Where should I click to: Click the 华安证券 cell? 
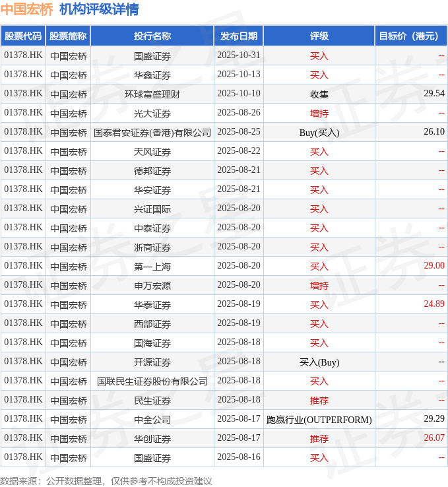click(x=152, y=190)
